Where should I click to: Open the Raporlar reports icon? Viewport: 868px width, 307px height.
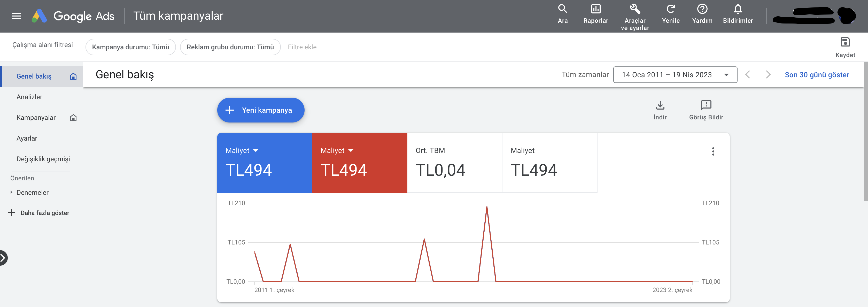tap(596, 9)
